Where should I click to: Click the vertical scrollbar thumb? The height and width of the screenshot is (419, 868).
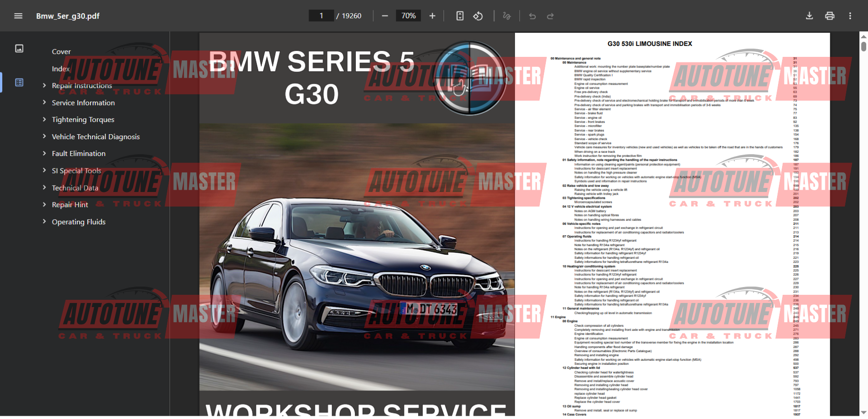tap(863, 46)
